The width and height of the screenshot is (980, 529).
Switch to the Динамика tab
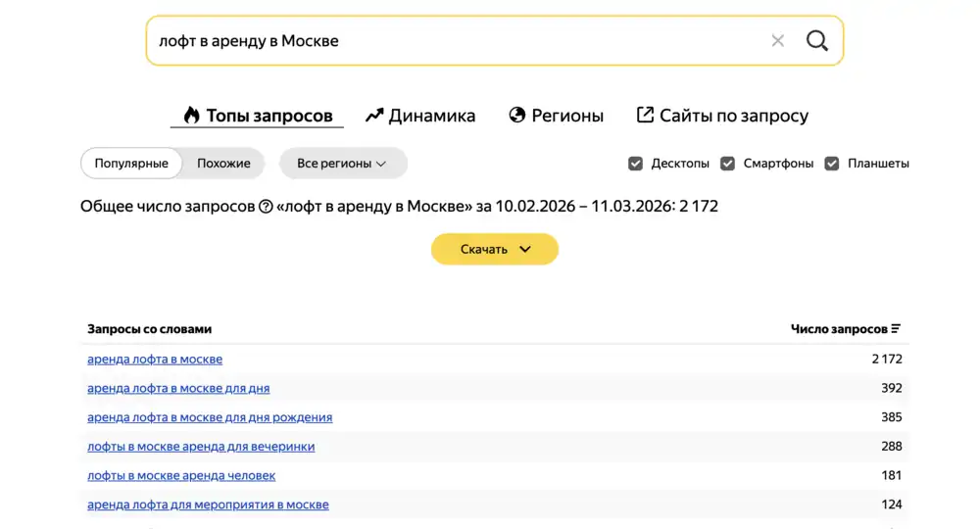tap(420, 116)
